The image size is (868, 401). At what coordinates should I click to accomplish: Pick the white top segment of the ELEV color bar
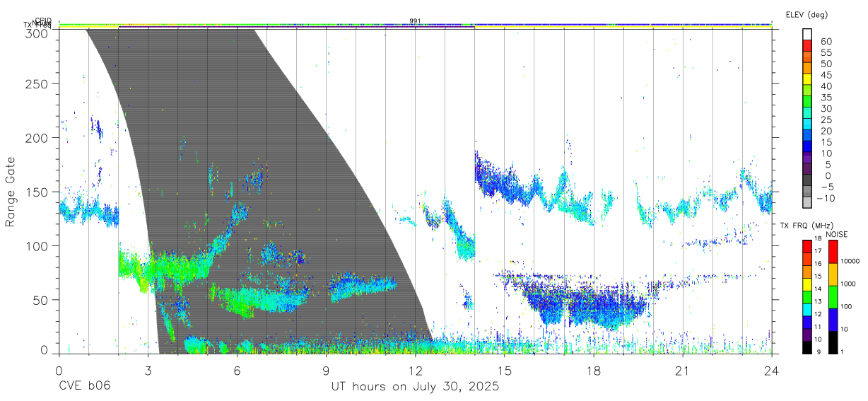click(808, 35)
